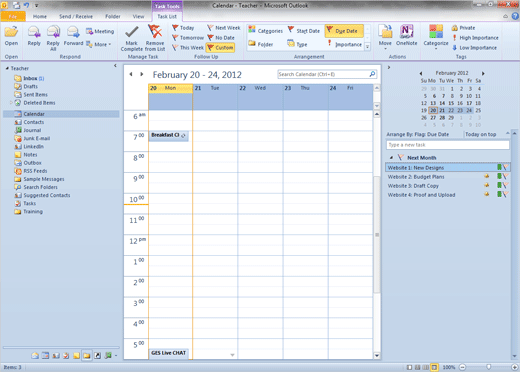Show previous month in date navigator
520x372 pixels.
click(x=421, y=73)
